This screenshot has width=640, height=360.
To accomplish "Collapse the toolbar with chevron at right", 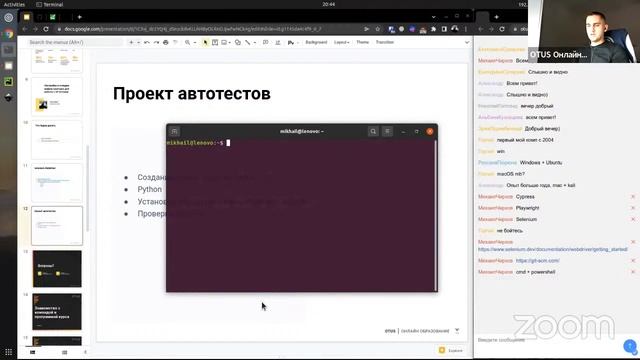I will pos(467,42).
